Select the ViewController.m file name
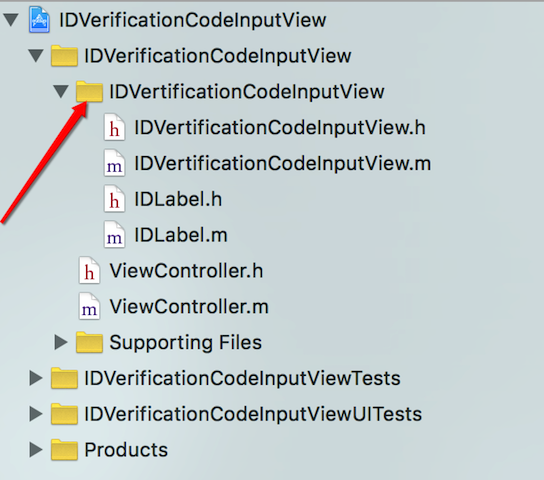544x480 pixels. [189, 307]
